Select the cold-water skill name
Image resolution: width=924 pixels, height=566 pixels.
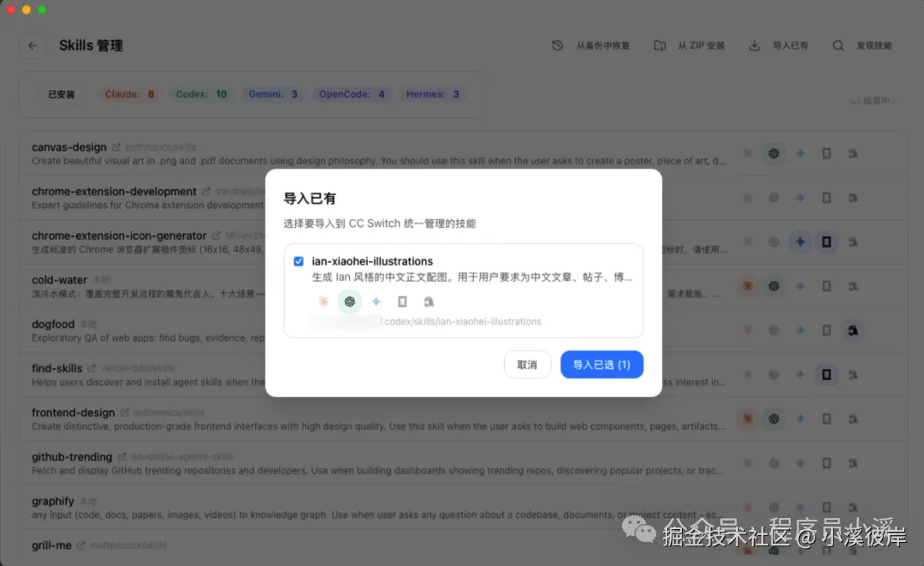click(x=60, y=279)
